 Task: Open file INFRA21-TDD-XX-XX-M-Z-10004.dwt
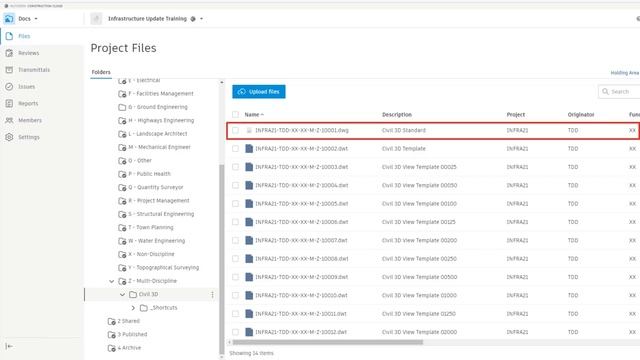tap(302, 185)
